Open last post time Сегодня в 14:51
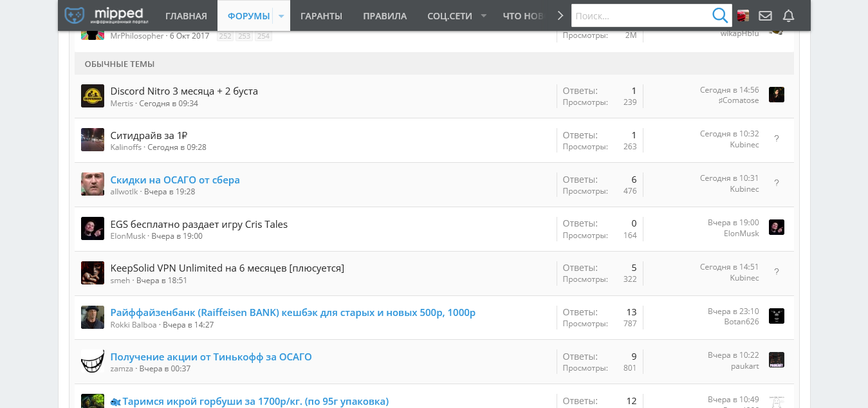This screenshot has height=408, width=868. pyautogui.click(x=730, y=267)
